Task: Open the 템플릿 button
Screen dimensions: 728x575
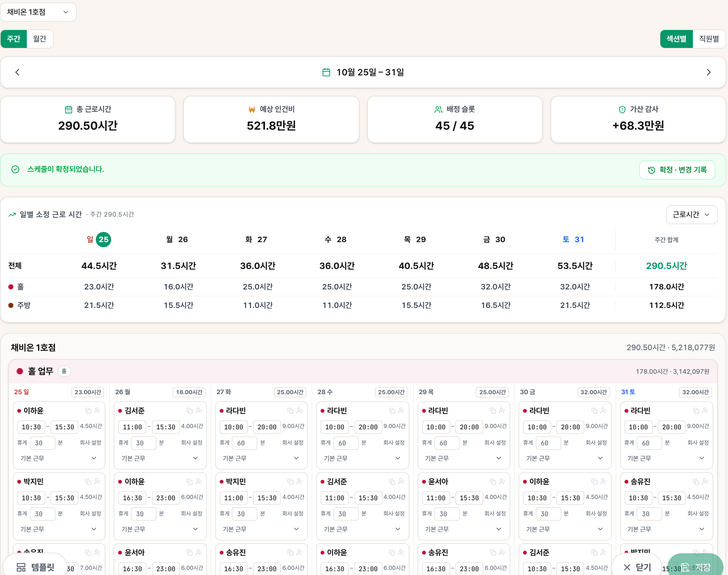Action: (35, 567)
